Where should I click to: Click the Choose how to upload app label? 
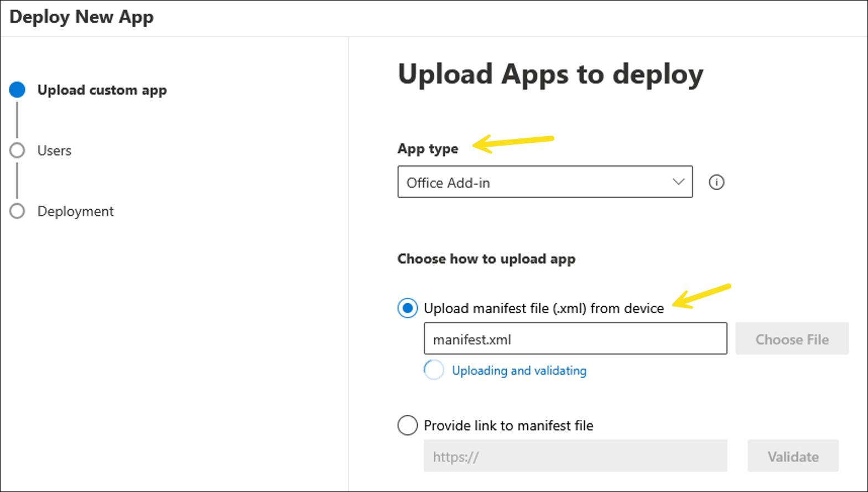coord(486,259)
